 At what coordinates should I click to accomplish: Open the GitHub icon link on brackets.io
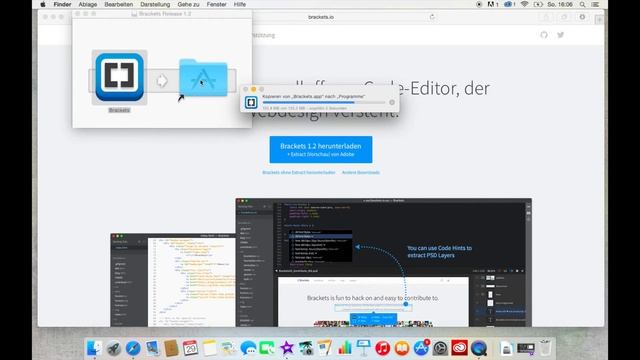point(544,35)
